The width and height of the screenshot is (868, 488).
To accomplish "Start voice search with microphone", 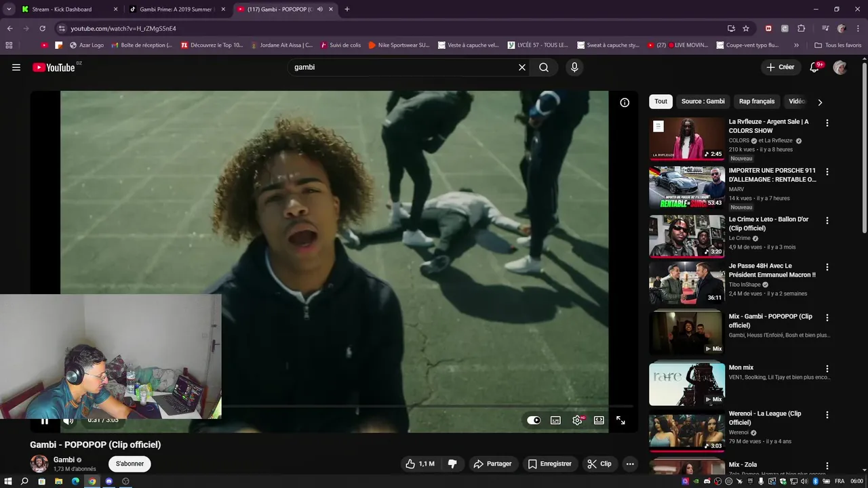I will [574, 67].
